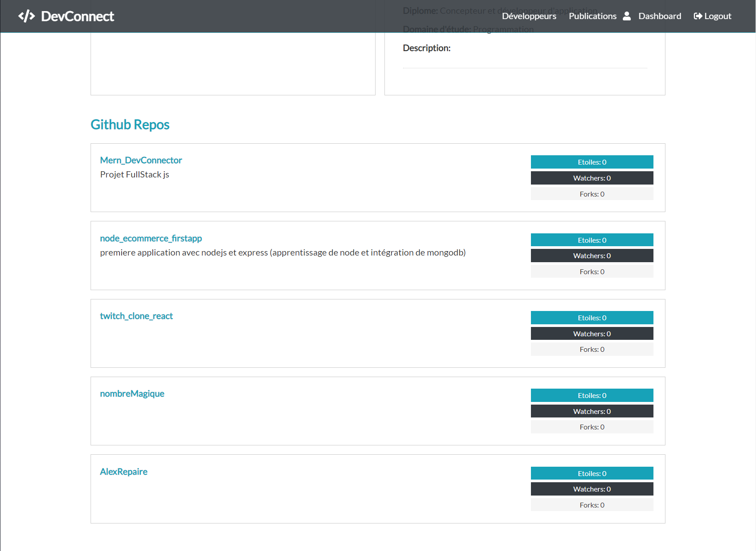Viewport: 756px width, 551px height.
Task: Open the nombreMagique repository
Action: click(132, 394)
